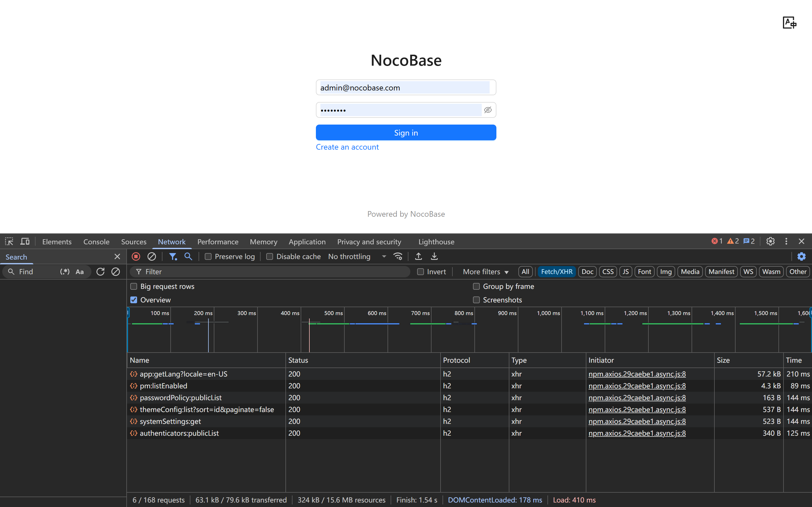Screen dimensions: 812x507
Task: Click the stop recording network log icon
Action: click(136, 256)
